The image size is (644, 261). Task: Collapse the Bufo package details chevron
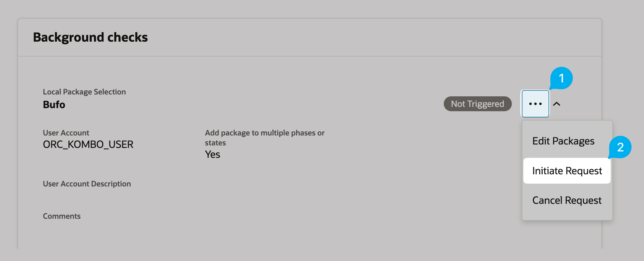coord(557,104)
